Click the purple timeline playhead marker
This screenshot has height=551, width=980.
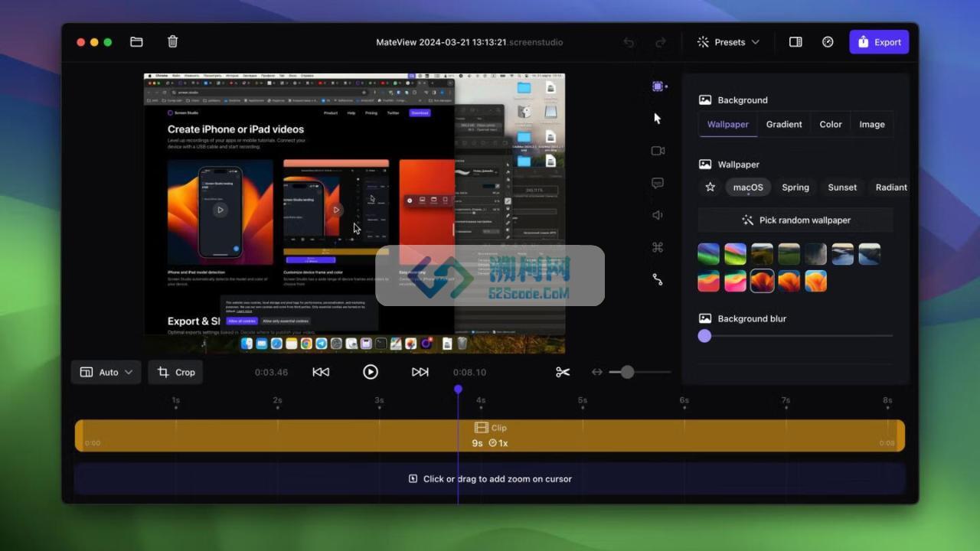pyautogui.click(x=458, y=390)
